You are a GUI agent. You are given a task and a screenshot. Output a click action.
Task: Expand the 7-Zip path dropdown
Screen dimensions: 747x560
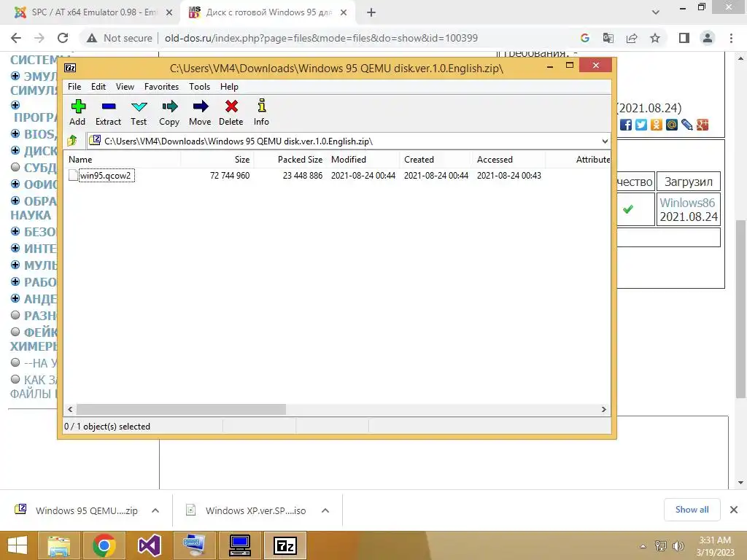pyautogui.click(x=605, y=141)
